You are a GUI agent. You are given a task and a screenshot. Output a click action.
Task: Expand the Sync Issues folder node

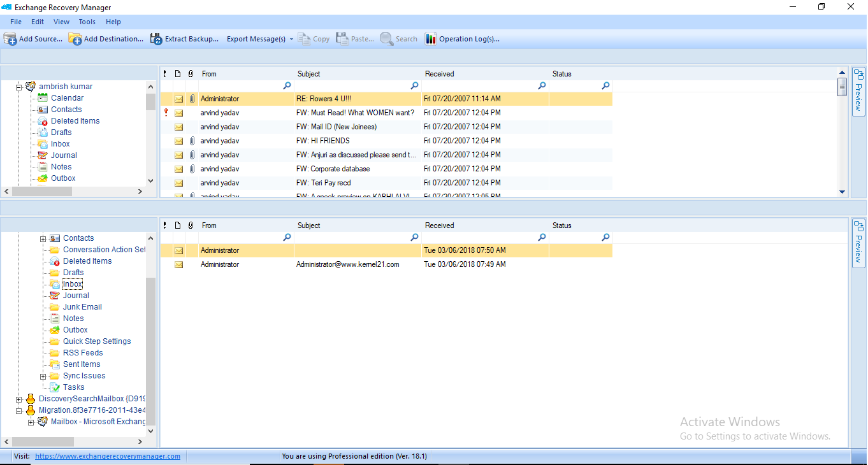click(x=43, y=376)
